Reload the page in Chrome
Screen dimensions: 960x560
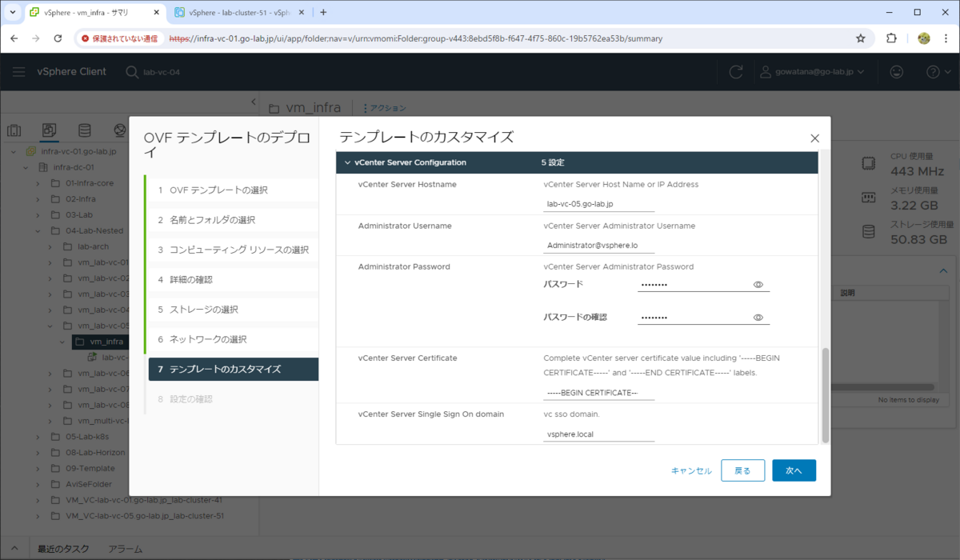[x=58, y=38]
